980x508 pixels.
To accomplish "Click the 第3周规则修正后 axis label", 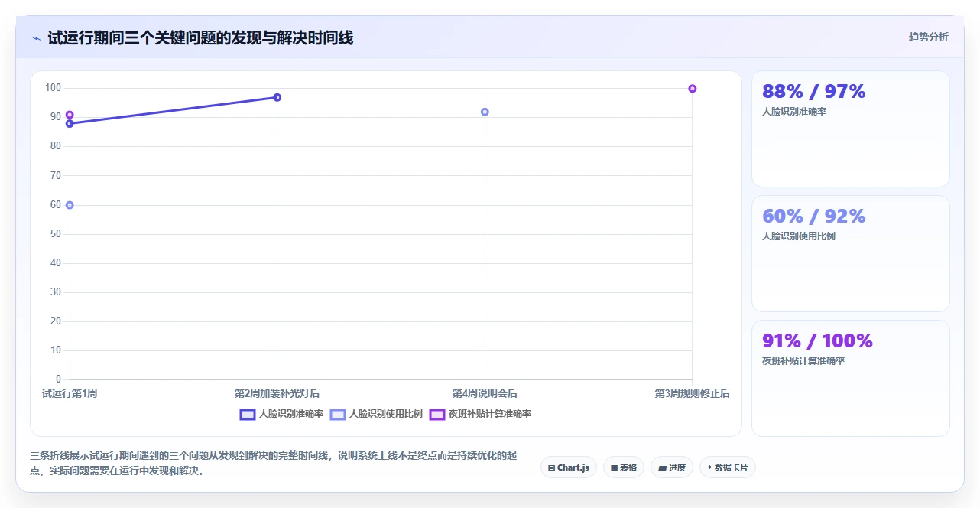I will pos(692,393).
